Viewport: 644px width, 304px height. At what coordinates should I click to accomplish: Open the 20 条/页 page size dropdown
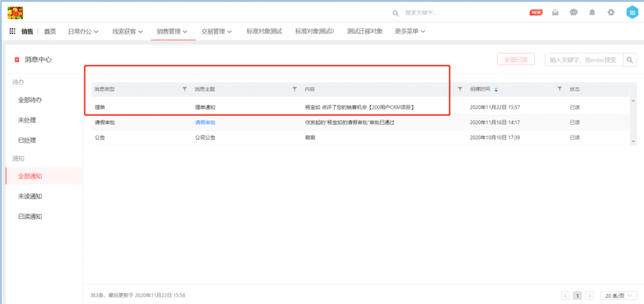[x=618, y=295]
